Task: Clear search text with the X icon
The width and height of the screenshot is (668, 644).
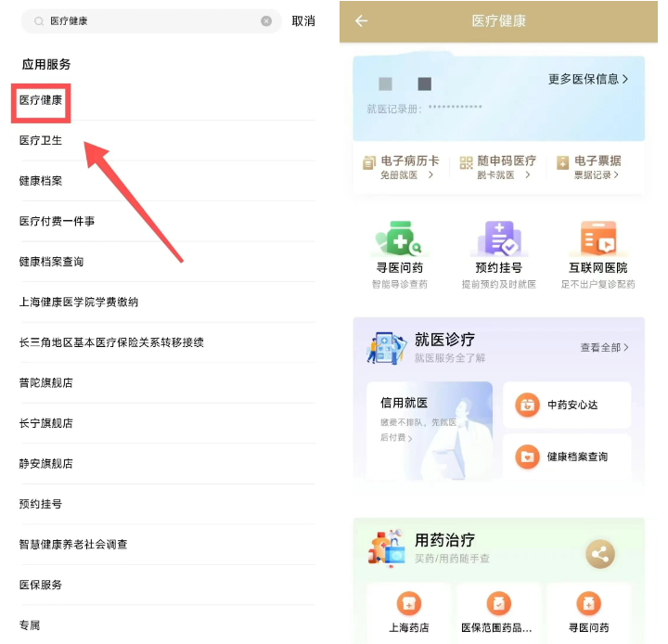Action: (x=266, y=21)
